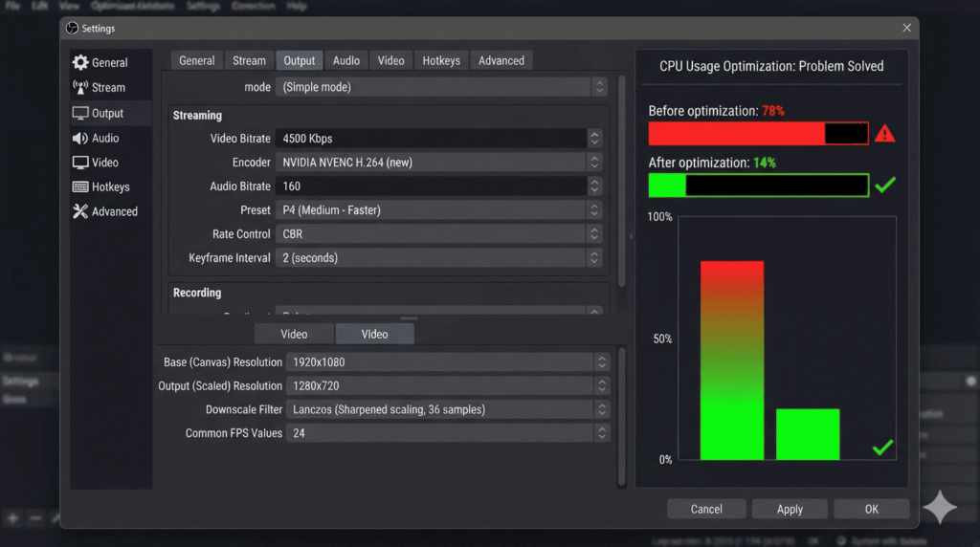980x547 pixels.
Task: Click the OBS logo in Settings title bar
Action: tap(73, 28)
